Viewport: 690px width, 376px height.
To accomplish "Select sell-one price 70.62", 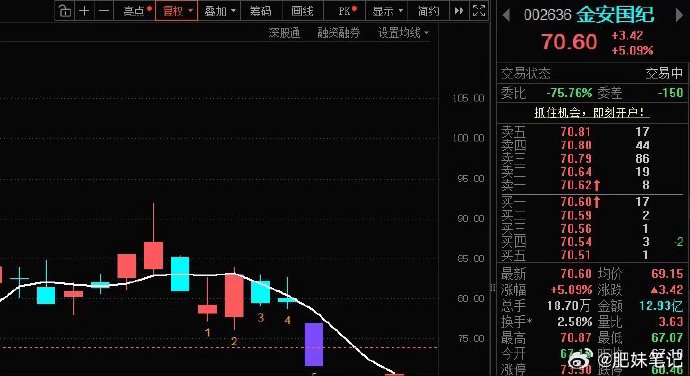I will (576, 185).
